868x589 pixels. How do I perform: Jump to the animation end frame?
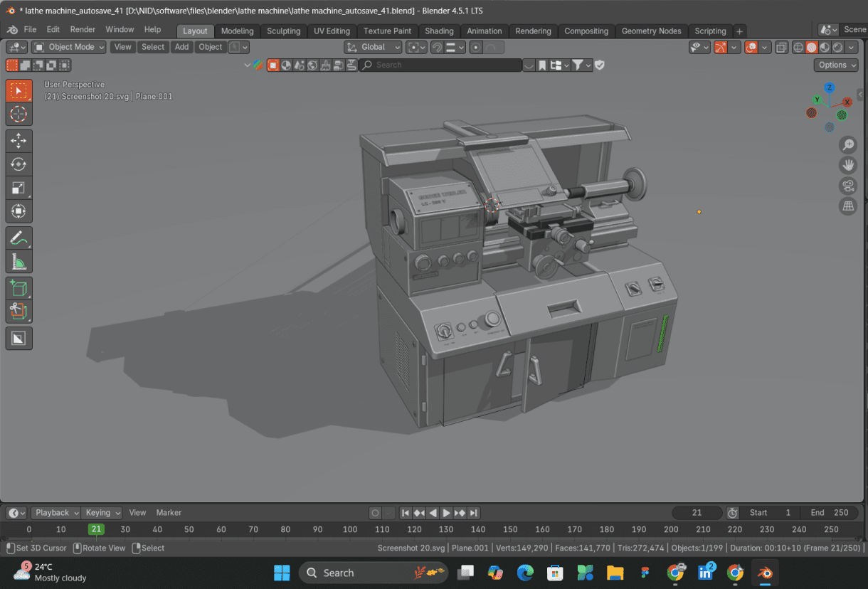[474, 513]
